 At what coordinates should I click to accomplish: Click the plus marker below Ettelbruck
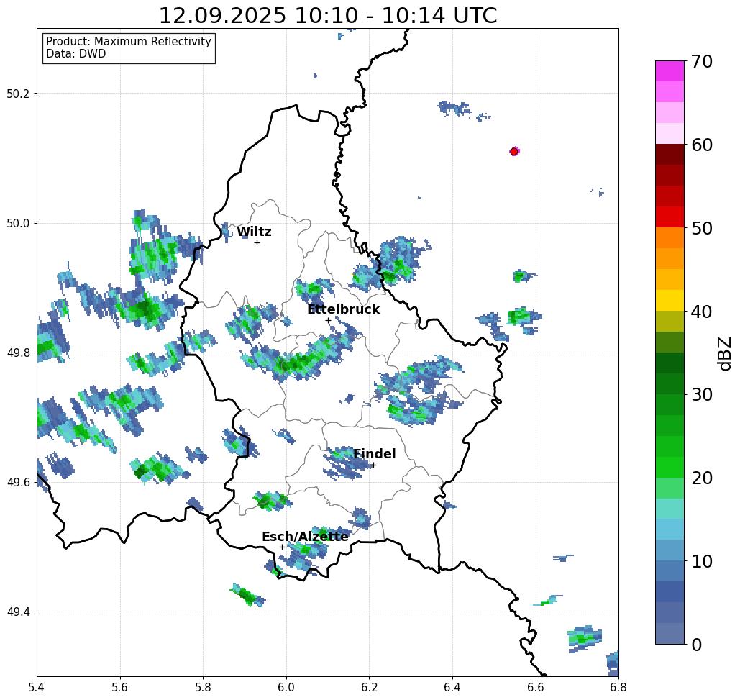coord(328,321)
